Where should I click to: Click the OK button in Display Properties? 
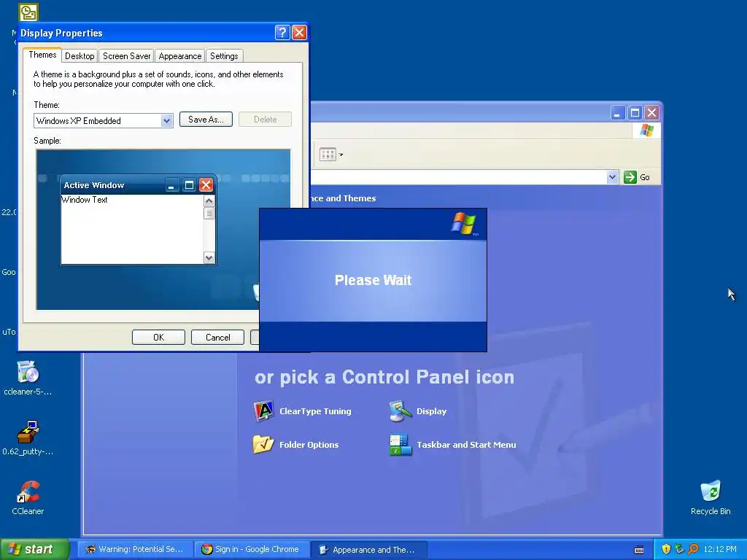pos(158,337)
